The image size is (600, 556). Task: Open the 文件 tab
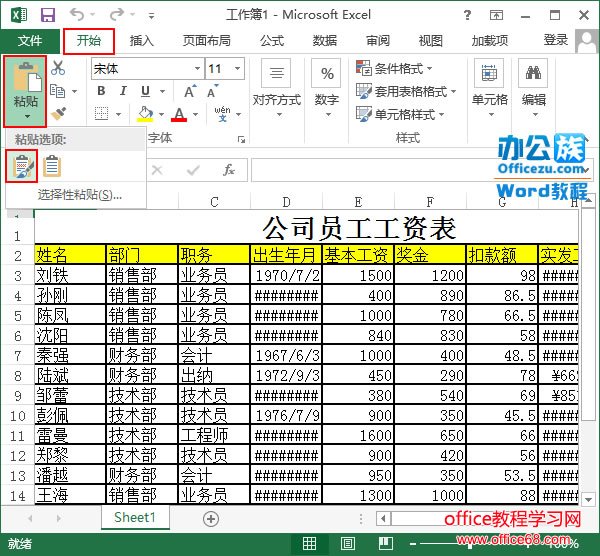30,41
